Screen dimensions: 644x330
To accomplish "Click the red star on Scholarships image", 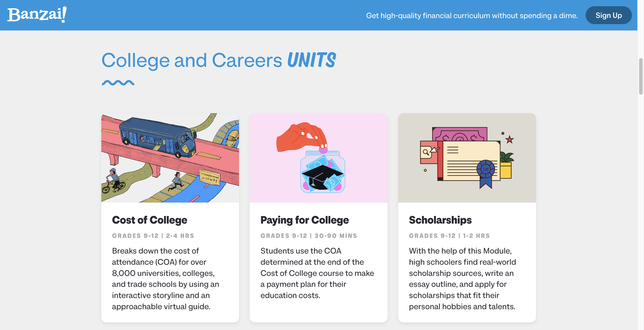I will 510,139.
